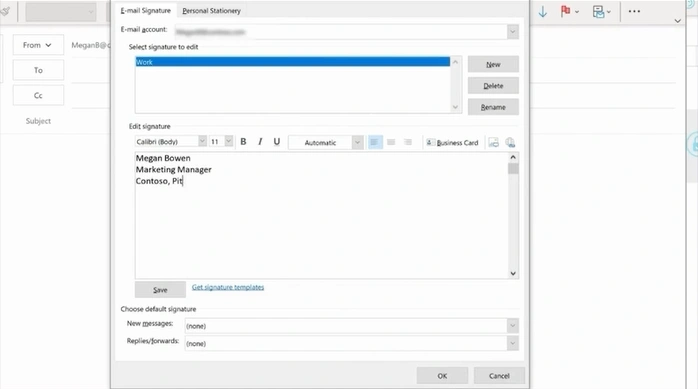This screenshot has height=389, width=698.
Task: Save the edited signature
Action: [x=160, y=289]
